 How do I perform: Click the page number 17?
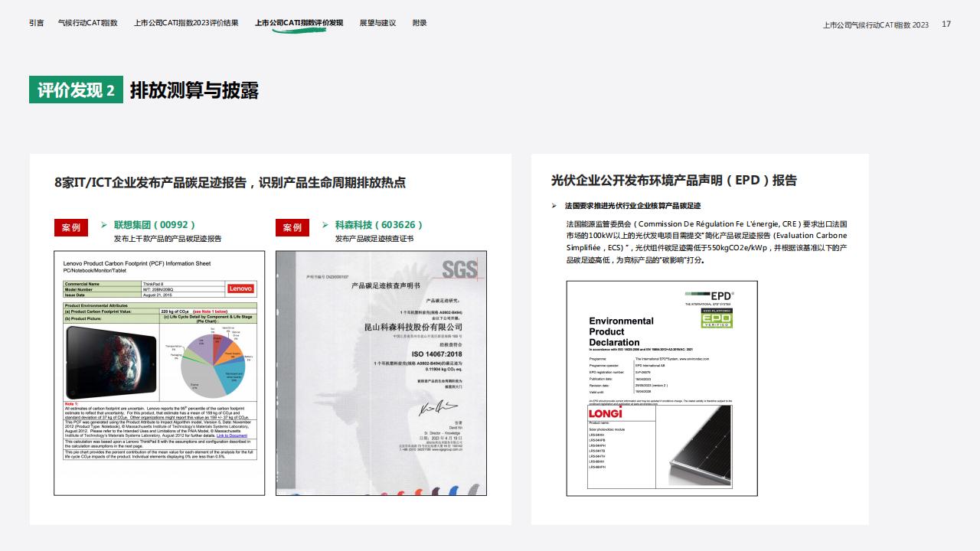[946, 24]
